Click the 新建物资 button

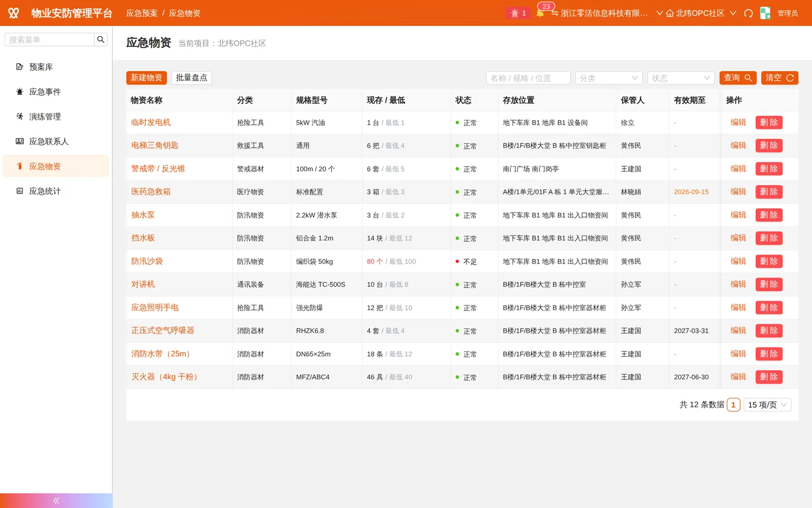pos(147,77)
